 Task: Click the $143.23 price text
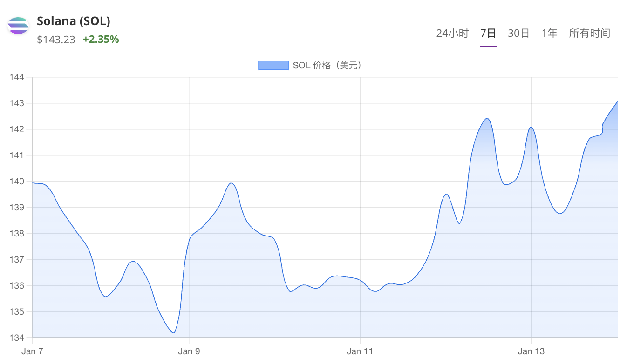pos(56,40)
